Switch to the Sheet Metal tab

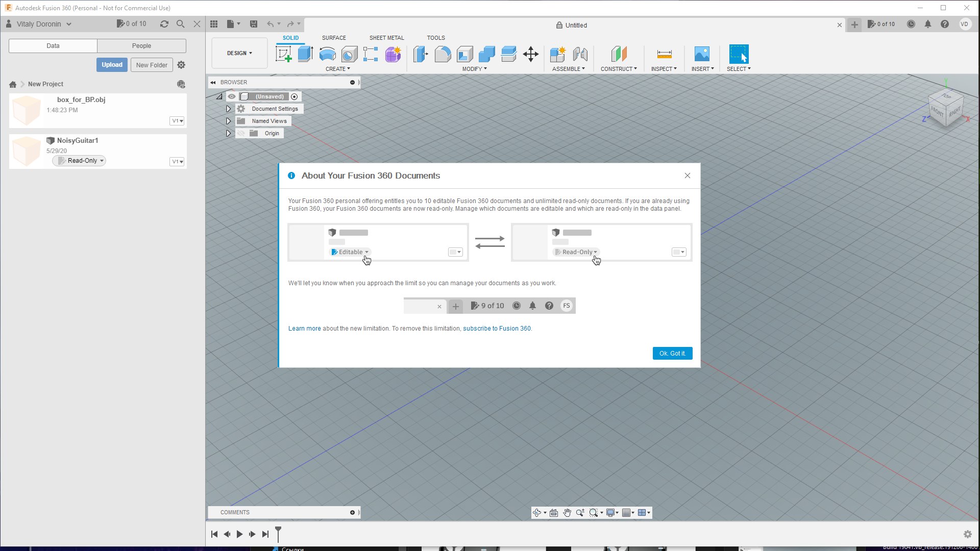386,38
